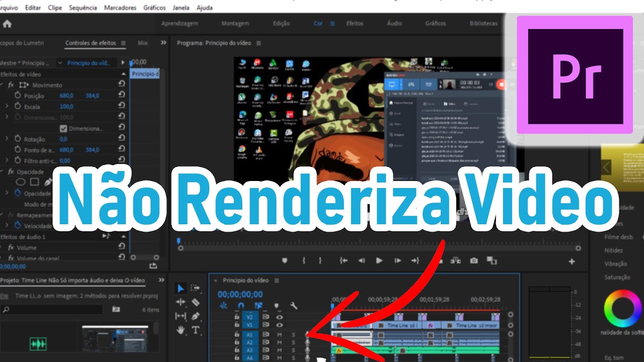Switch to the Aprendizagem workspace

(x=180, y=24)
